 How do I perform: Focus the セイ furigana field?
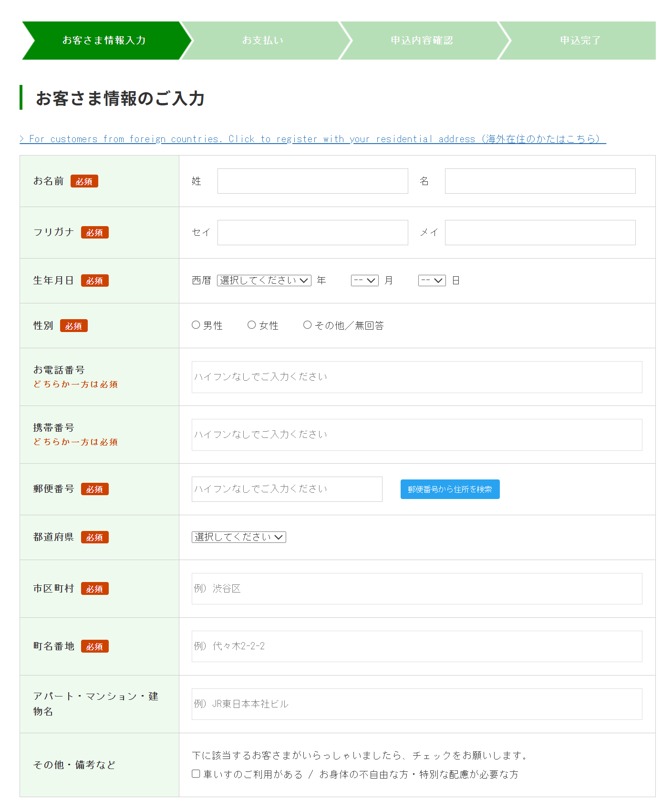pos(312,233)
